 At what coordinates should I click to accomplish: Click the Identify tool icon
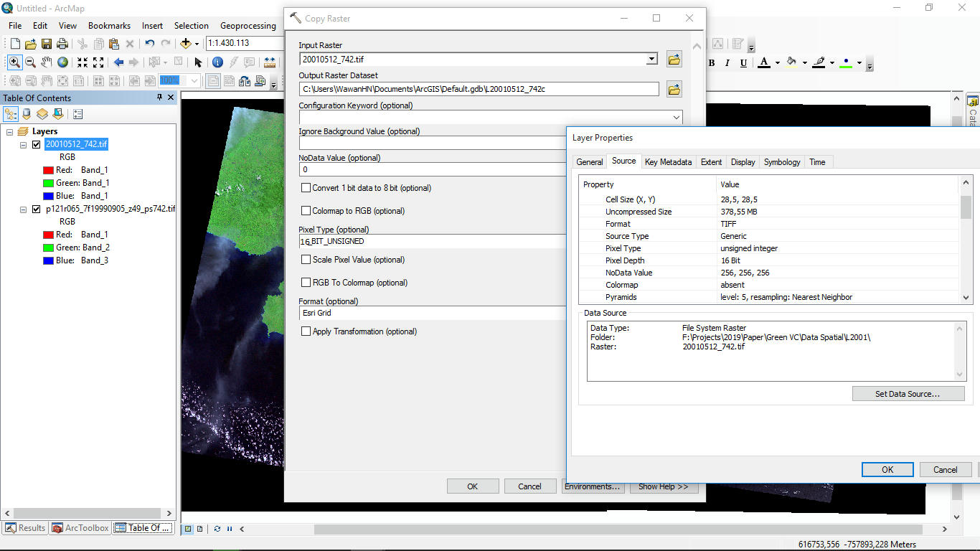(x=217, y=62)
